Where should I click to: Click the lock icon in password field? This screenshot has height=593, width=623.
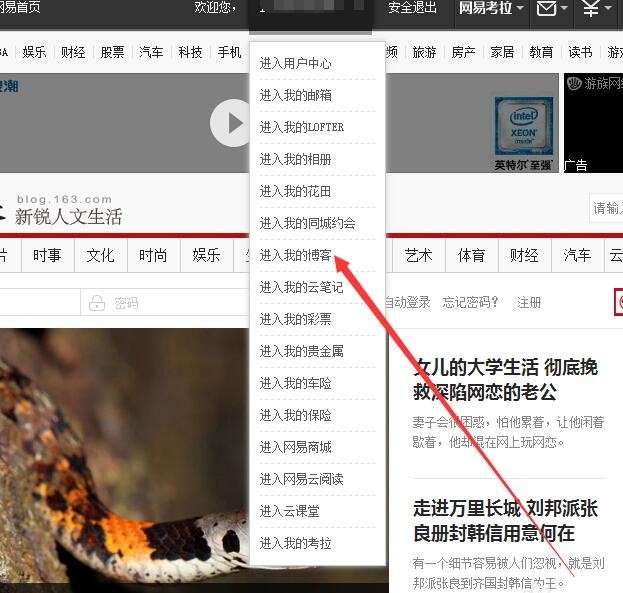(97, 303)
